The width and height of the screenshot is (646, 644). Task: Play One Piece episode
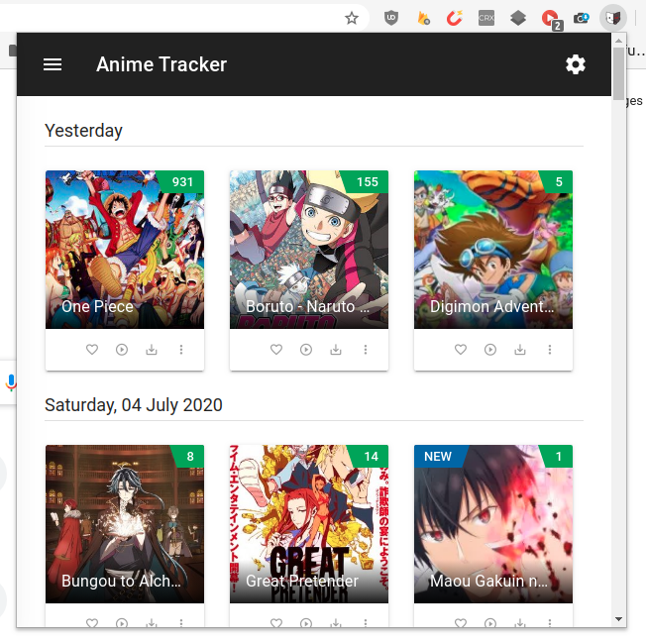point(122,350)
